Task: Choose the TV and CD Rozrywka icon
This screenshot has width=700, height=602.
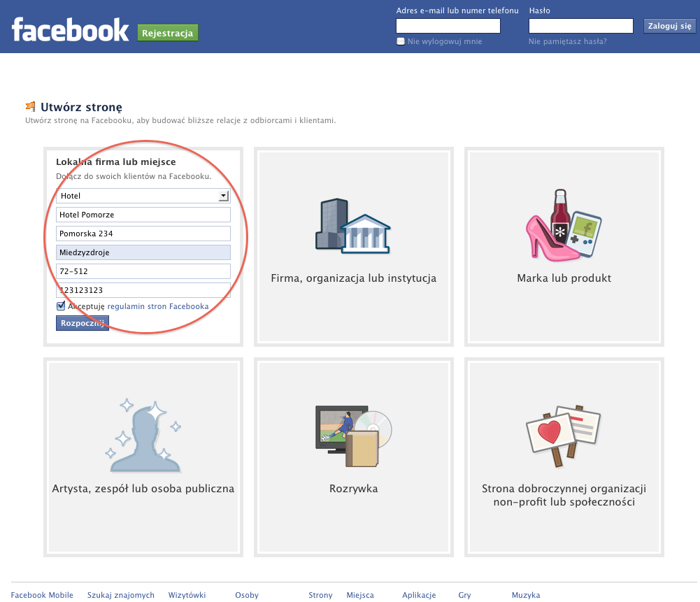Action: pyautogui.click(x=354, y=436)
